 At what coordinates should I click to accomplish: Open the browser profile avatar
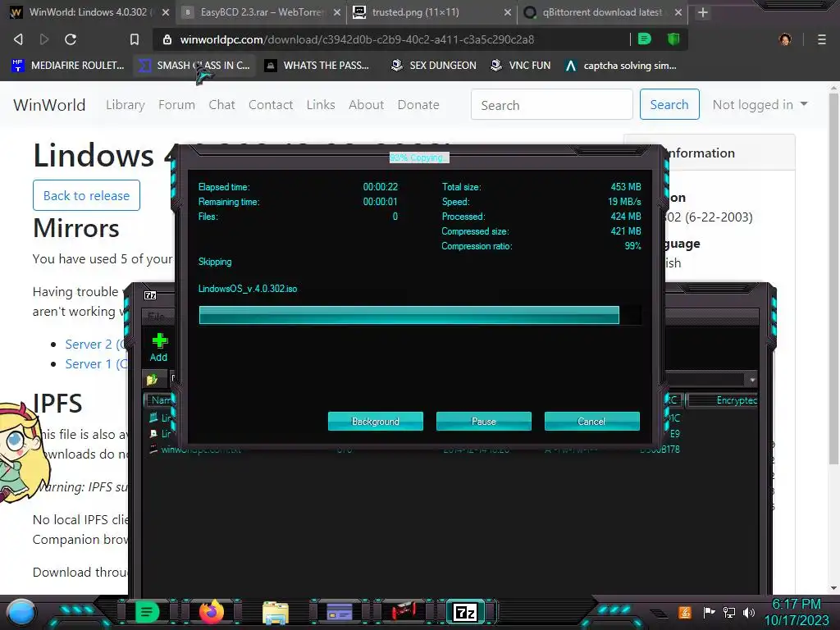click(x=785, y=39)
